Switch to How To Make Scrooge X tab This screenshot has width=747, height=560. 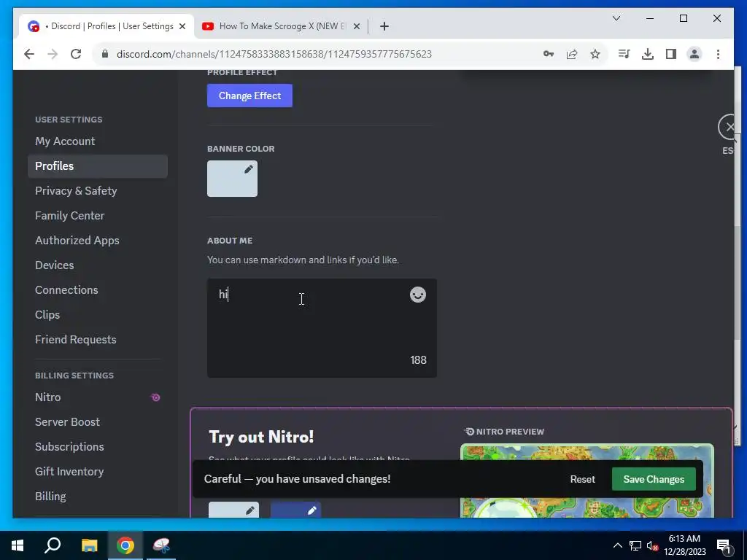[281, 26]
